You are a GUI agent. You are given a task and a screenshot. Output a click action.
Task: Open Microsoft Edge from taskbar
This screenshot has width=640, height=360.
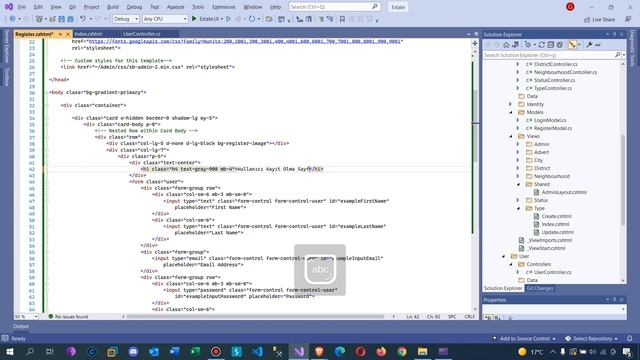(340, 351)
